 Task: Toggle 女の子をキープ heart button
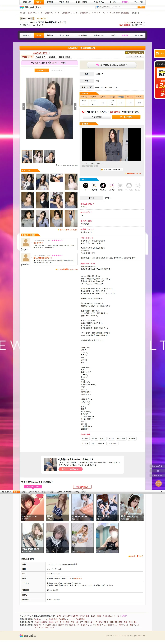(135, 56)
